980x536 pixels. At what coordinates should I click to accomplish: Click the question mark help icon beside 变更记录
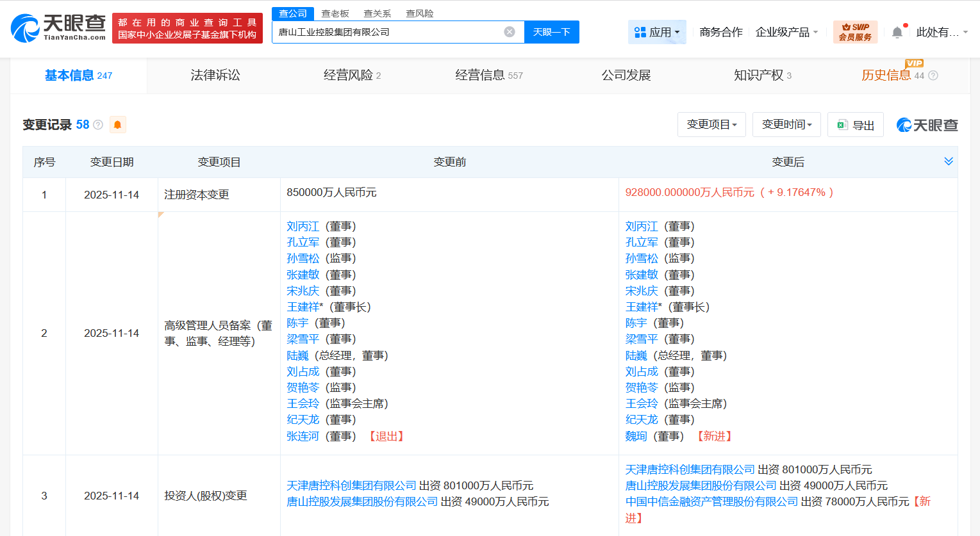click(97, 124)
